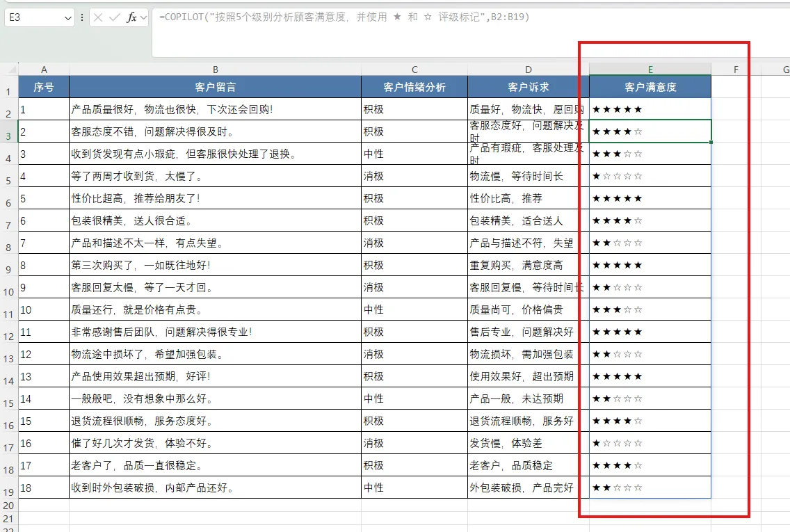Select column F header
790x532 pixels.
[736, 69]
